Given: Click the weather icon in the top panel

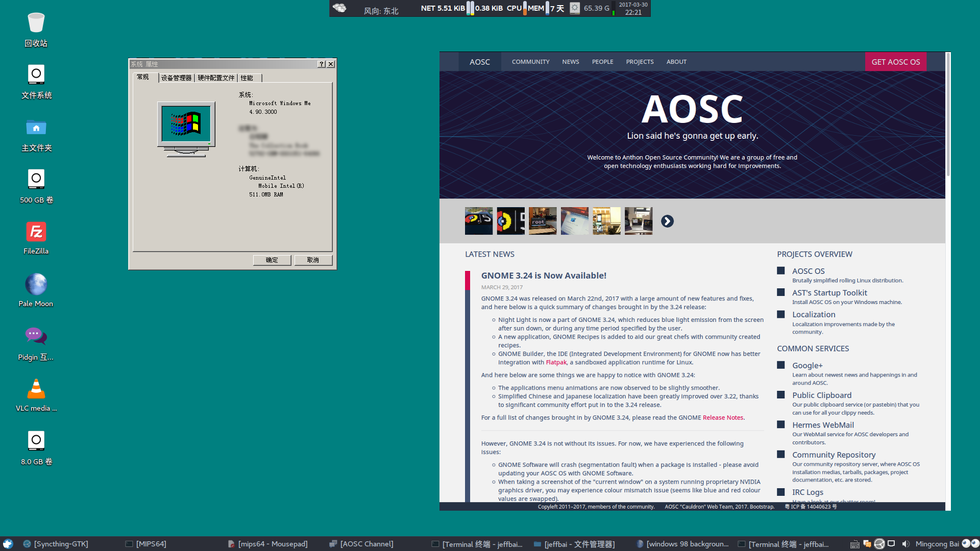Looking at the screenshot, I should point(340,8).
